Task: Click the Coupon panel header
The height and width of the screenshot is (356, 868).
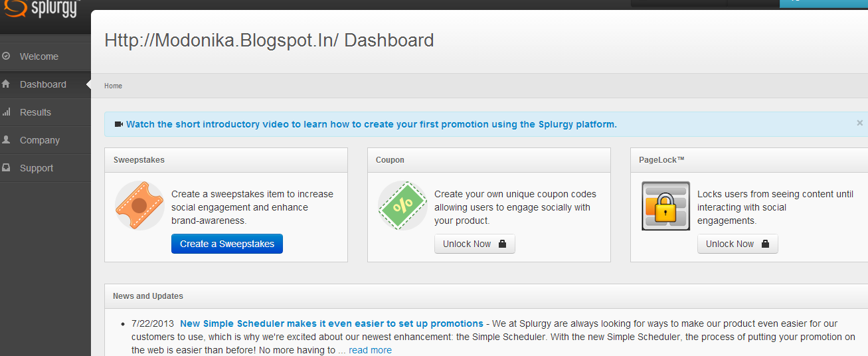Action: pyautogui.click(x=489, y=160)
